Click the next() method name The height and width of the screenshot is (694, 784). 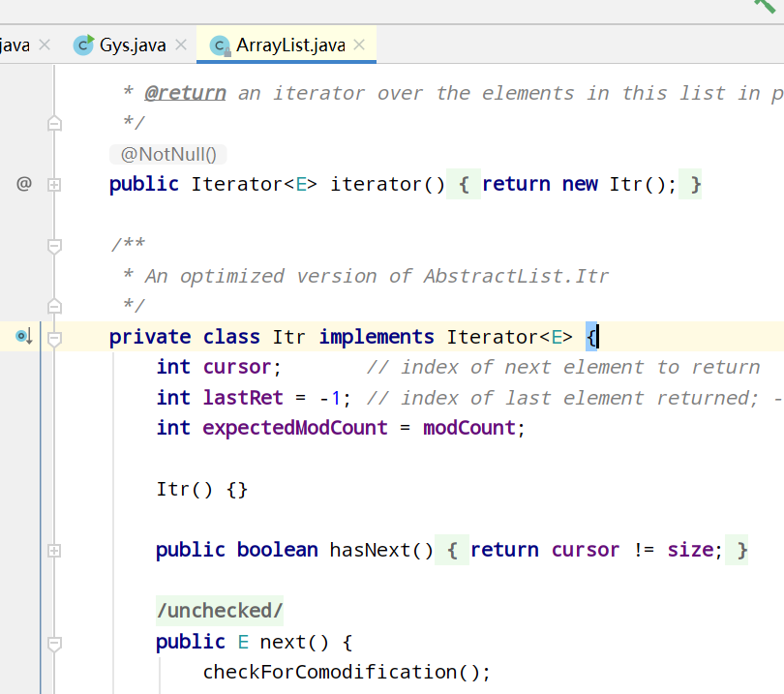283,642
